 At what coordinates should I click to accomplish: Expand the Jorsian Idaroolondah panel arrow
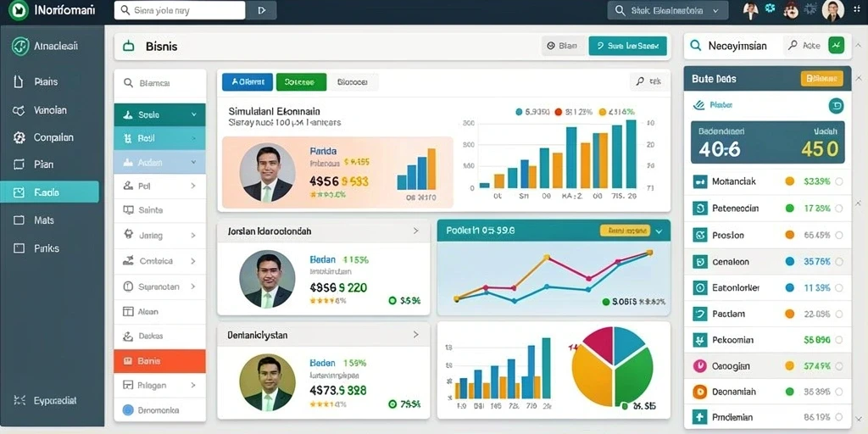pos(415,231)
